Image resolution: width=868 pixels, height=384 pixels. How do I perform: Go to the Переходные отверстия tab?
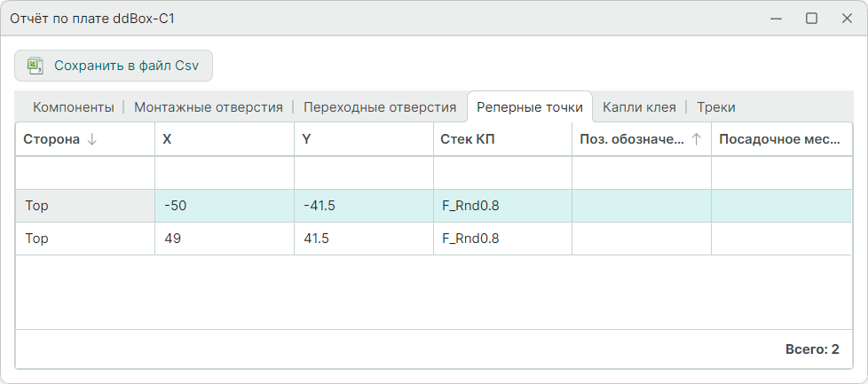pos(380,107)
